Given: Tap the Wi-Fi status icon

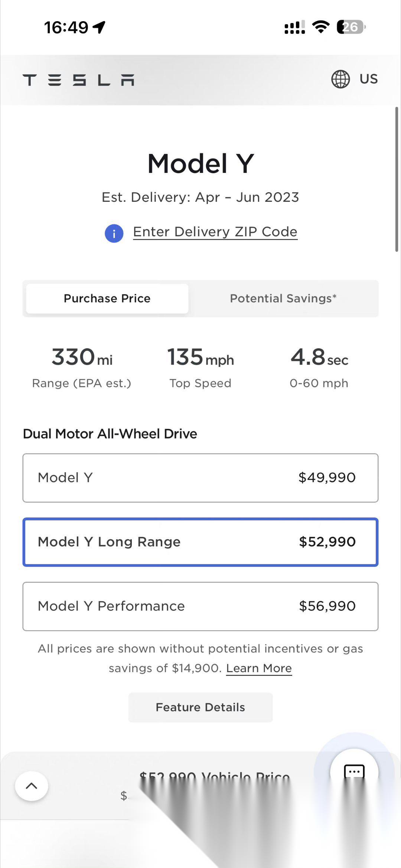Looking at the screenshot, I should (x=321, y=27).
